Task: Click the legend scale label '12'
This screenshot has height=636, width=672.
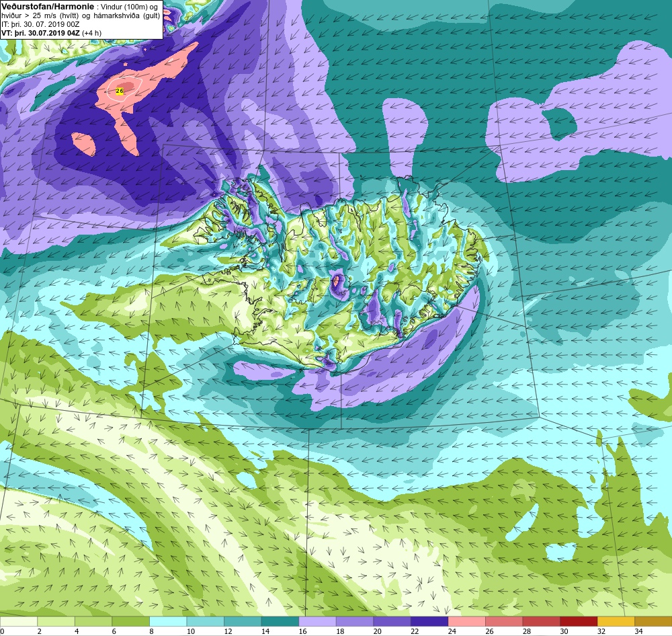Action: [228, 631]
